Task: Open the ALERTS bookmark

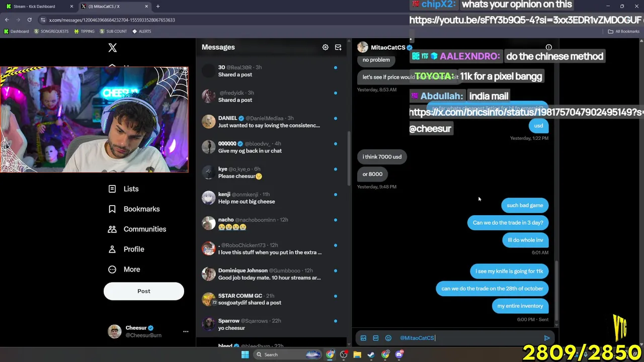Action: [x=142, y=31]
